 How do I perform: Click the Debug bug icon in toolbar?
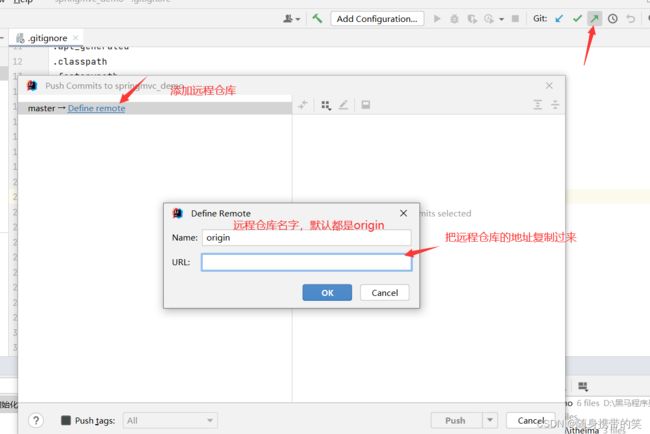pos(454,19)
